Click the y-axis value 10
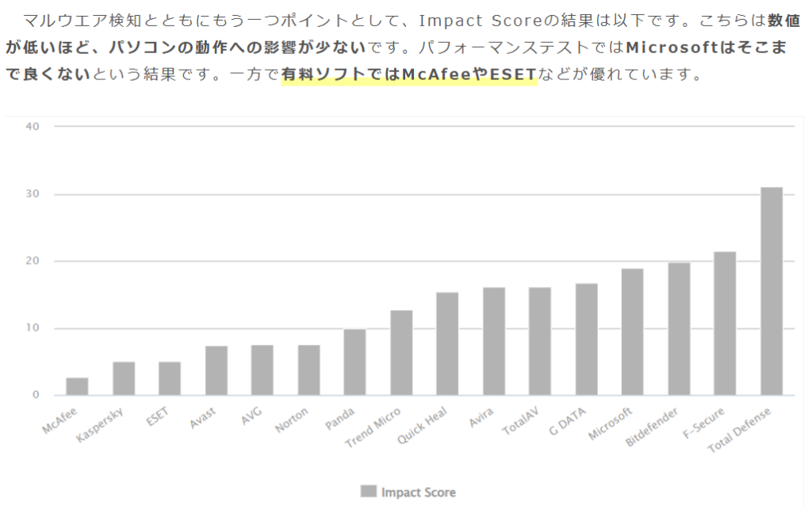812x509 pixels. point(32,327)
